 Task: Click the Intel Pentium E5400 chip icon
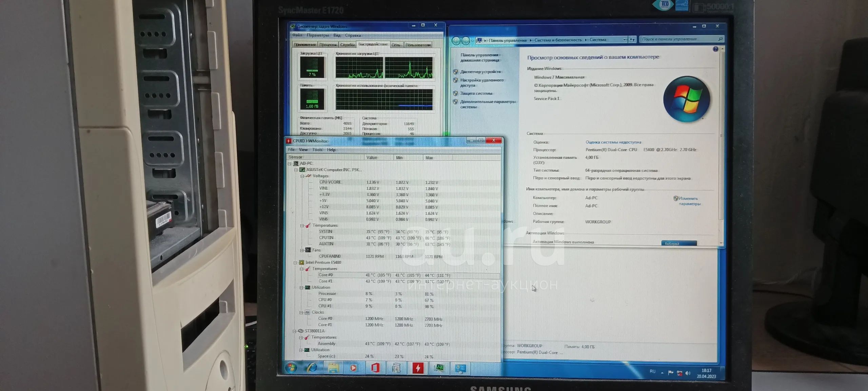click(x=301, y=262)
